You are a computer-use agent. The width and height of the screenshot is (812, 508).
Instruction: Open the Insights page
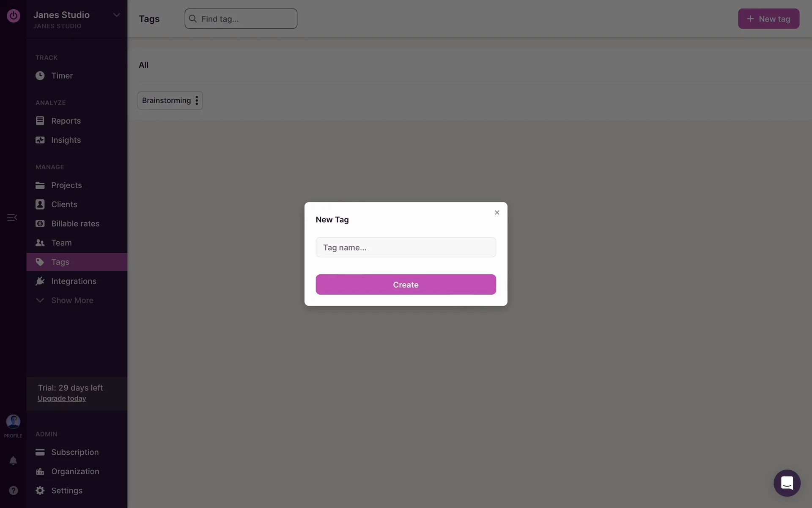[66, 140]
